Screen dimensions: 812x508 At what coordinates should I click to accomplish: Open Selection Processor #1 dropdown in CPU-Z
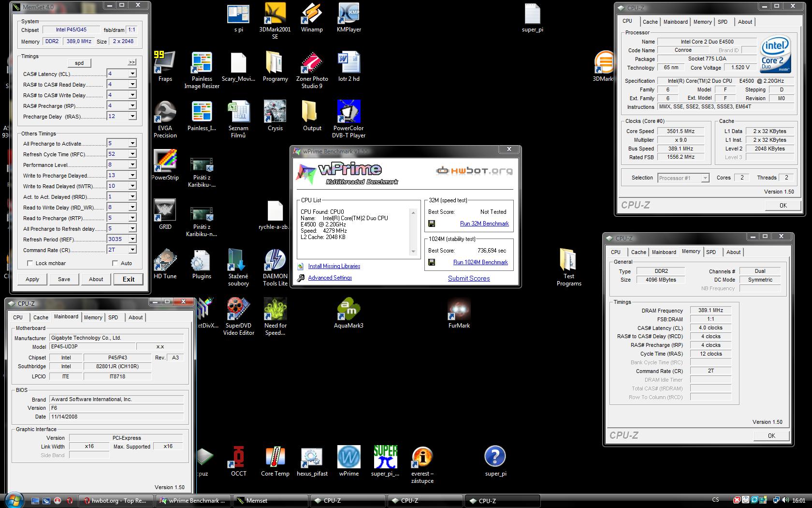pos(683,178)
